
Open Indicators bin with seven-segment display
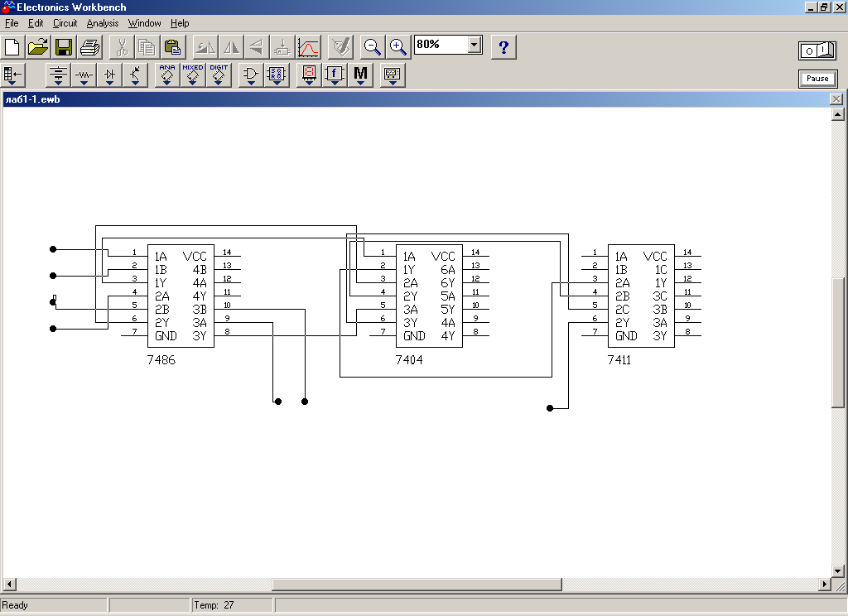point(309,75)
